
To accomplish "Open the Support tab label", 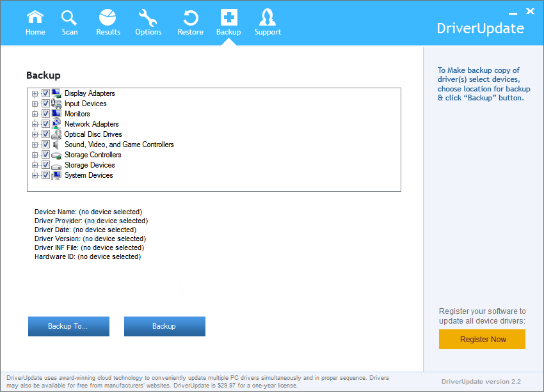I will click(268, 32).
